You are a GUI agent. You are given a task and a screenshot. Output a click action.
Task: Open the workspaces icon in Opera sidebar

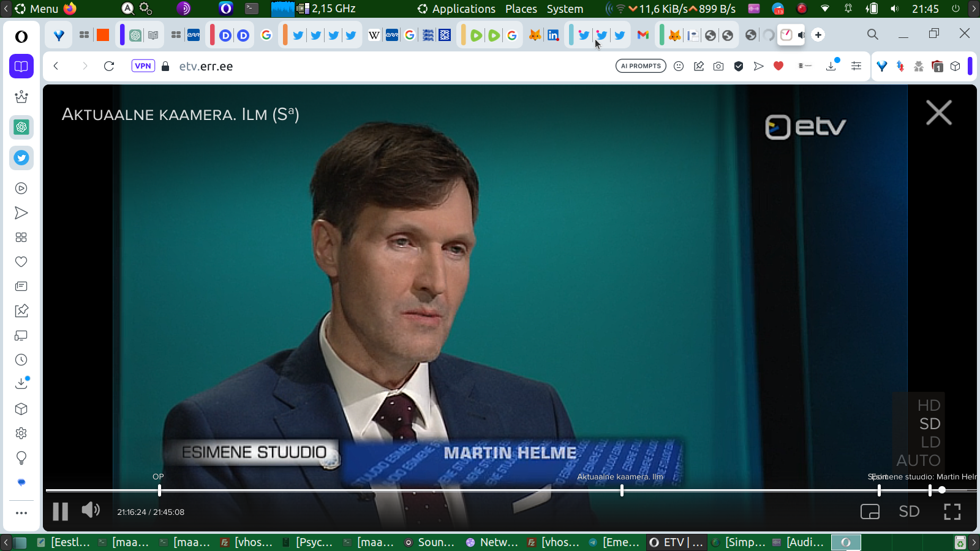pyautogui.click(x=21, y=66)
